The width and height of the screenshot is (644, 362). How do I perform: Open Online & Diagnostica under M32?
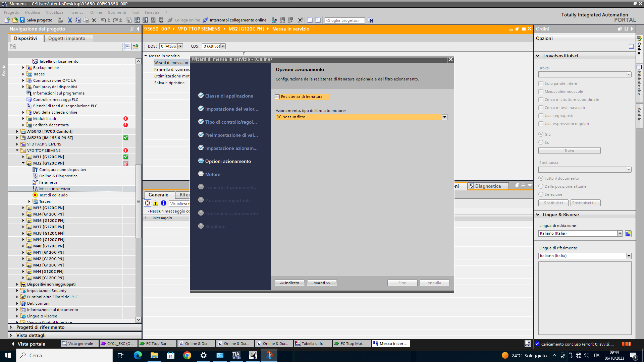pos(58,176)
